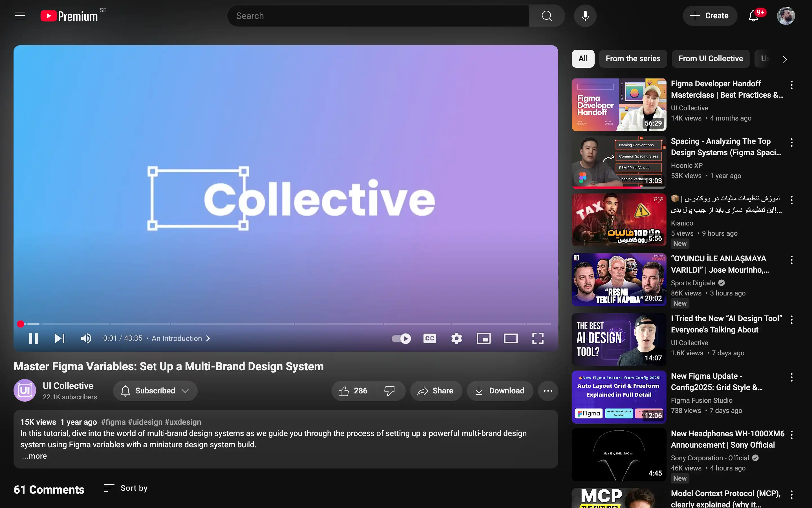This screenshot has width=812, height=508.
Task: Open the AI Design Tool thumbnail
Action: [x=619, y=339]
